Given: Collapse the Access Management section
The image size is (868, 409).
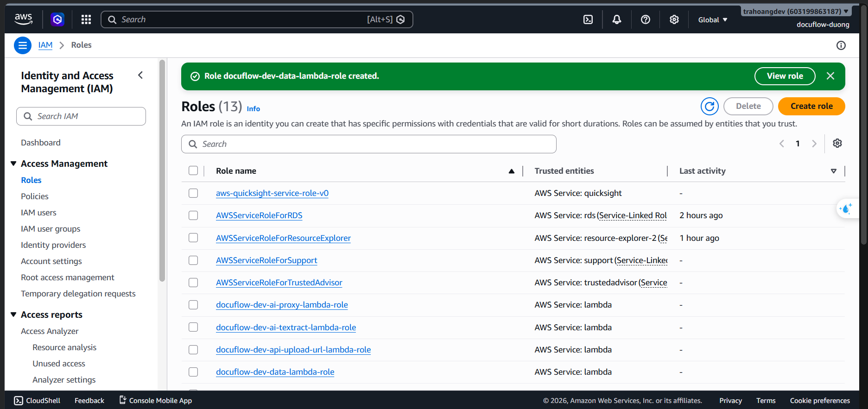Looking at the screenshot, I should [x=13, y=164].
